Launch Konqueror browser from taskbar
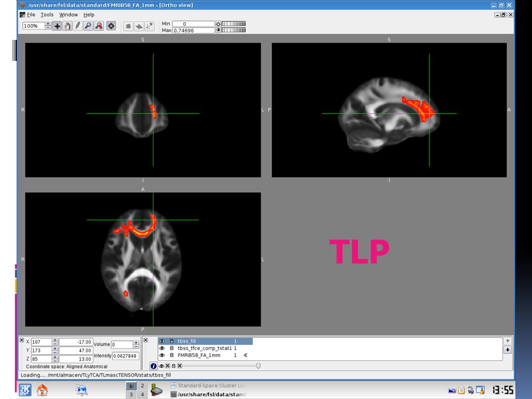 [x=81, y=390]
